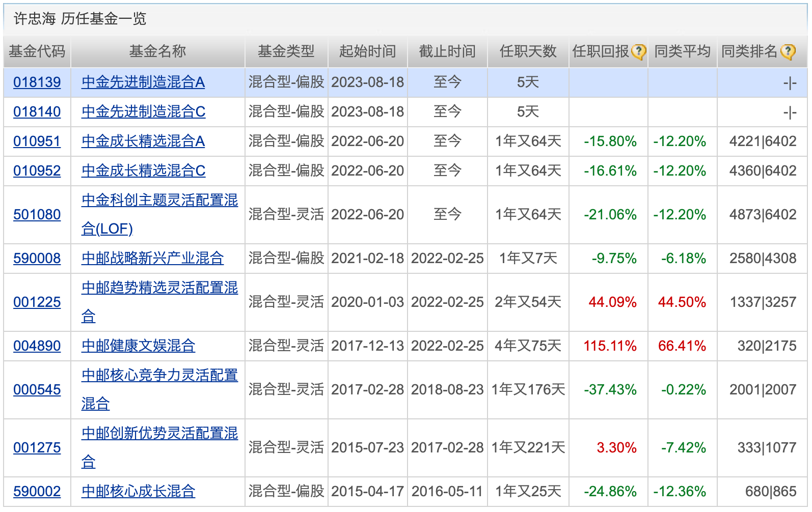
Task: Open 中邮核心成长混合 fund link
Action: click(x=139, y=492)
